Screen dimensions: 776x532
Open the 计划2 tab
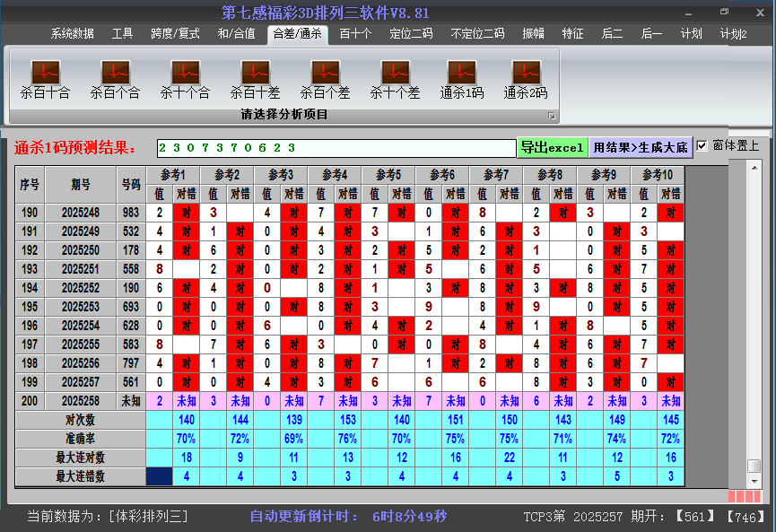[734, 34]
